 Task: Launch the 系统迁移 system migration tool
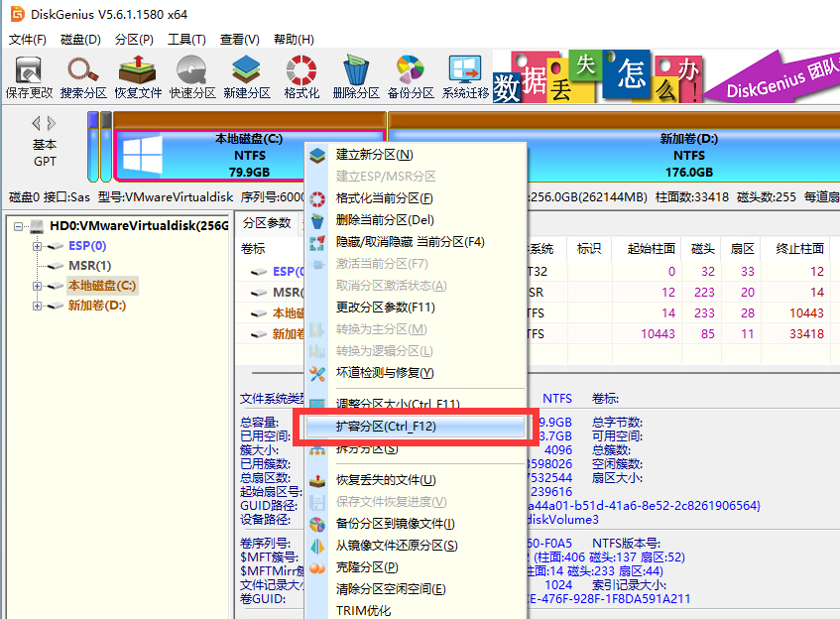[465, 77]
